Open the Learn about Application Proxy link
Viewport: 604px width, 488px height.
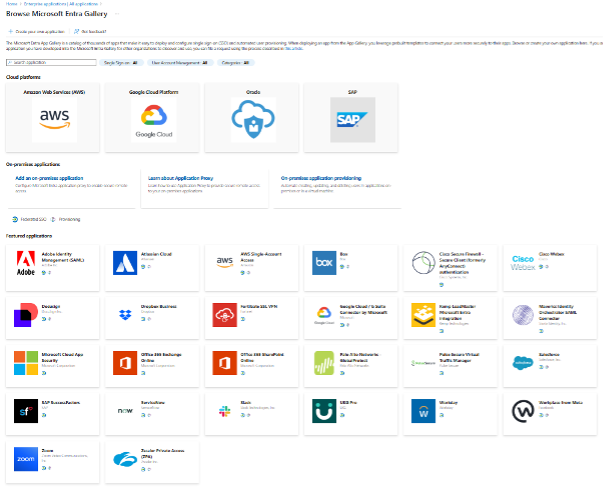(x=180, y=178)
